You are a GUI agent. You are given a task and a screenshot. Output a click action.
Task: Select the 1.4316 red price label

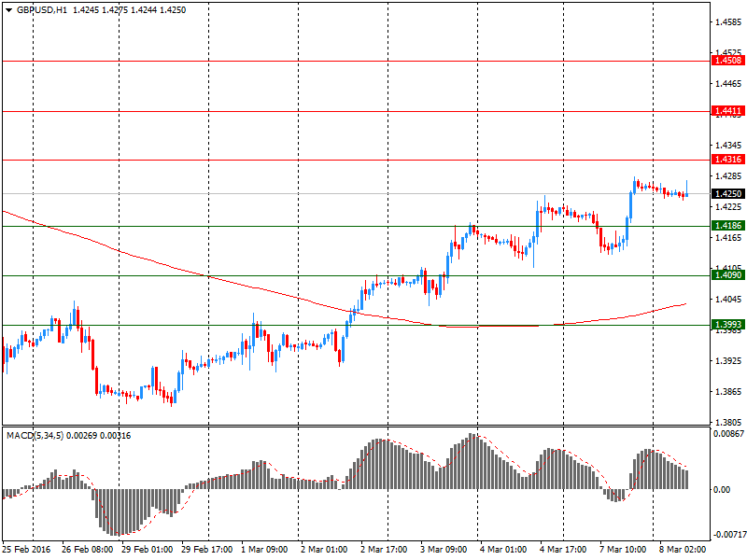(728, 160)
